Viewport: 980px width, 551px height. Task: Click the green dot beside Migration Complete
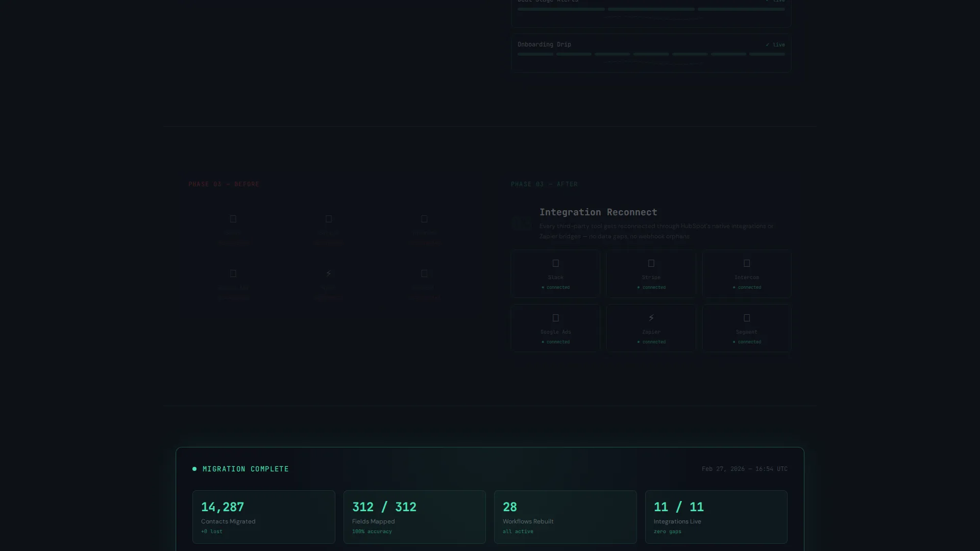coord(194,469)
